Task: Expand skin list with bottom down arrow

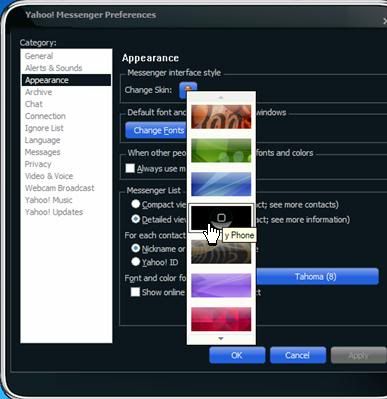Action: pyautogui.click(x=221, y=339)
